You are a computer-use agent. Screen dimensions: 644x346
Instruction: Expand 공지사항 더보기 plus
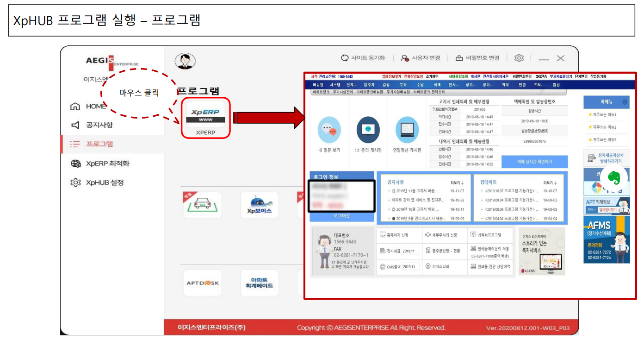[457, 183]
